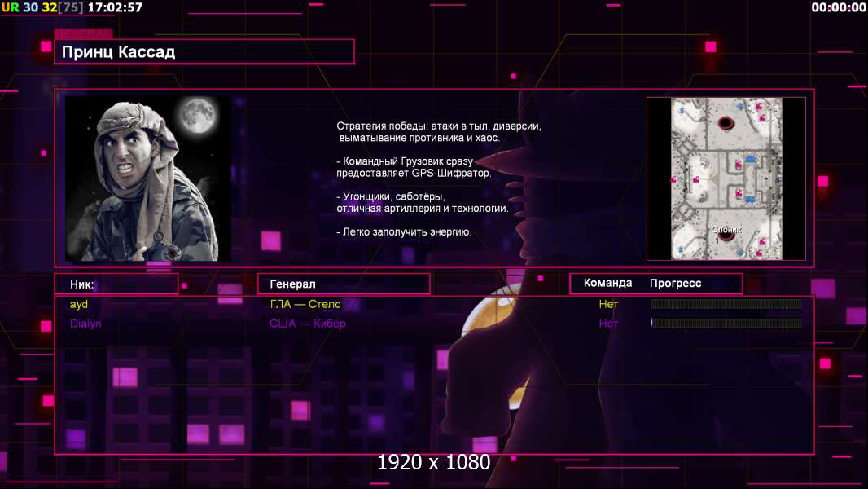Click the Легко заполучить энергию line
The image size is (868, 489).
[404, 232]
